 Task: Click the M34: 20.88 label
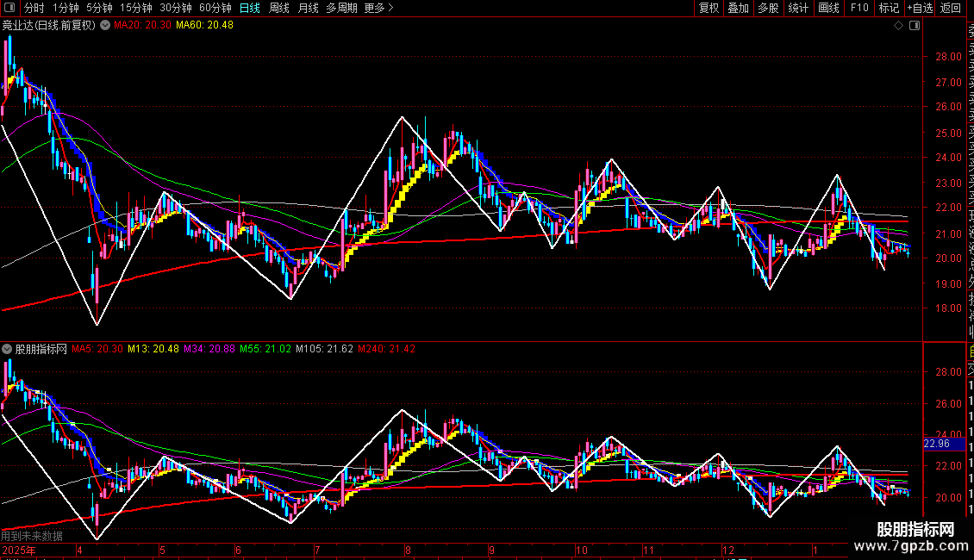coord(209,350)
